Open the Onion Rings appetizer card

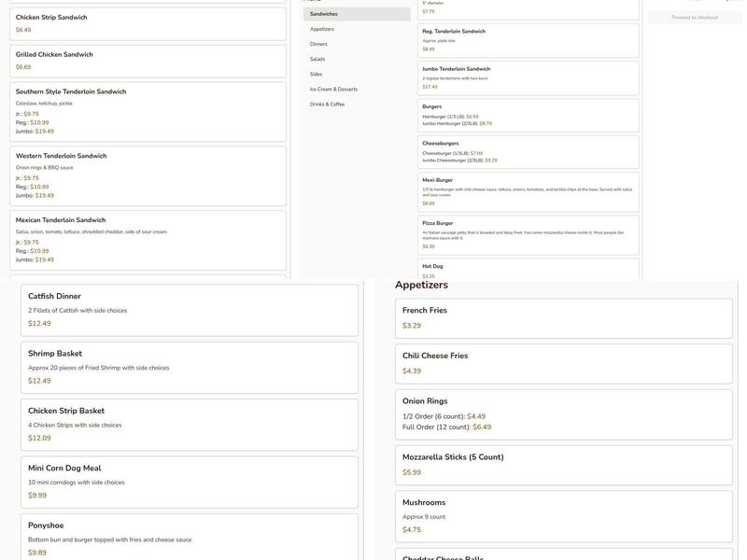563,414
